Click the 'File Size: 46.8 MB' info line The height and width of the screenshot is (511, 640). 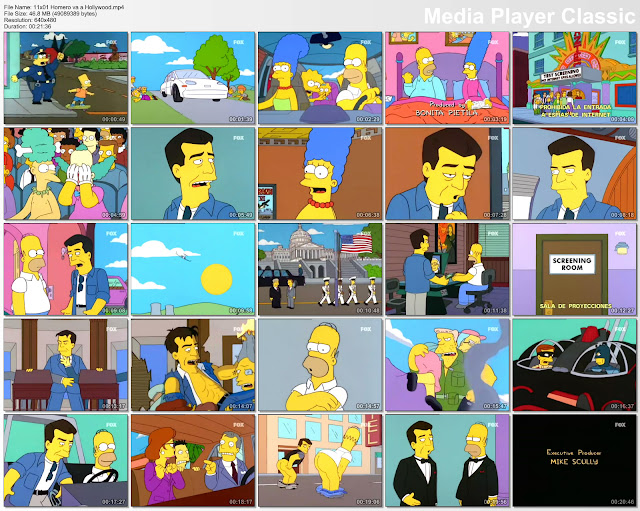click(x=50, y=13)
